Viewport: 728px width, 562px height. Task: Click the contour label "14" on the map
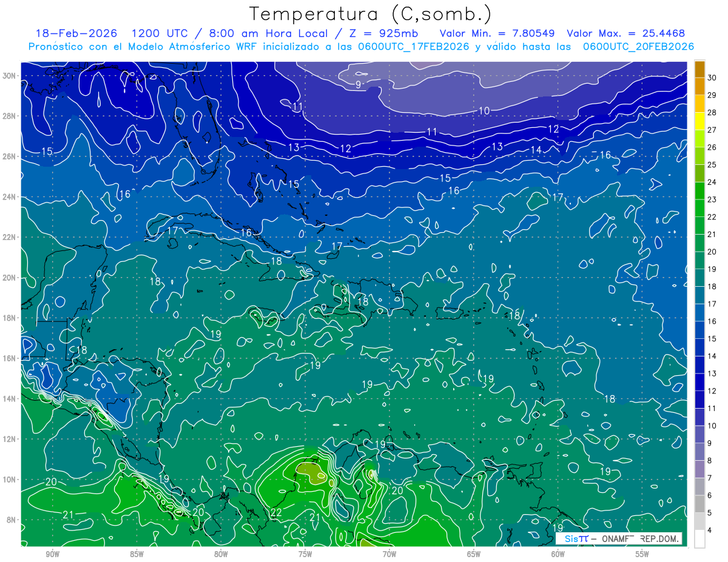(x=536, y=150)
